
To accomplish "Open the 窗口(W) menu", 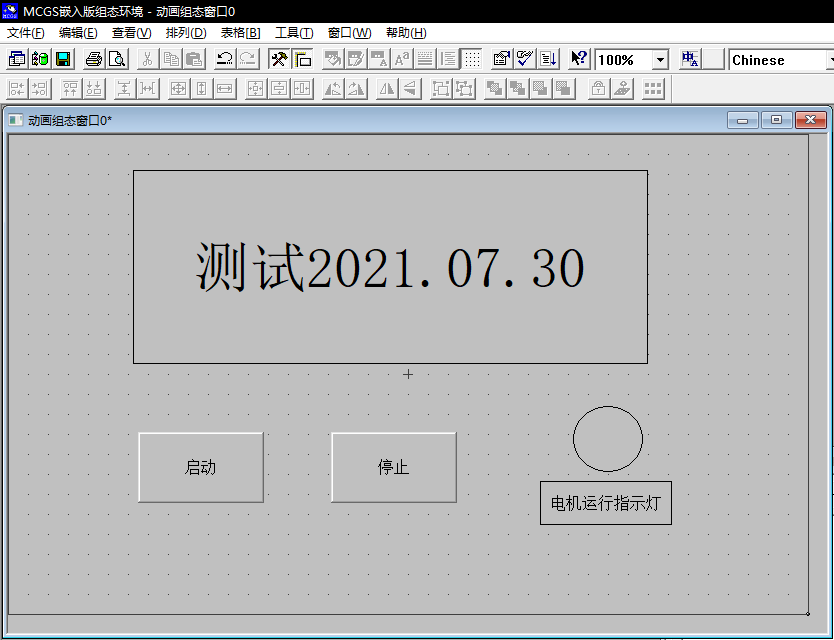I will coord(347,32).
